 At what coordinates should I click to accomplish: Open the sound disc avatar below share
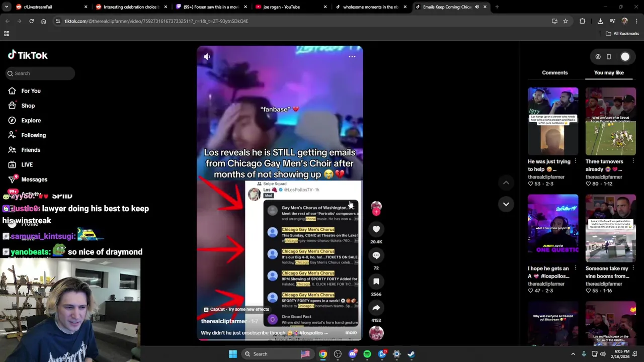pyautogui.click(x=376, y=333)
